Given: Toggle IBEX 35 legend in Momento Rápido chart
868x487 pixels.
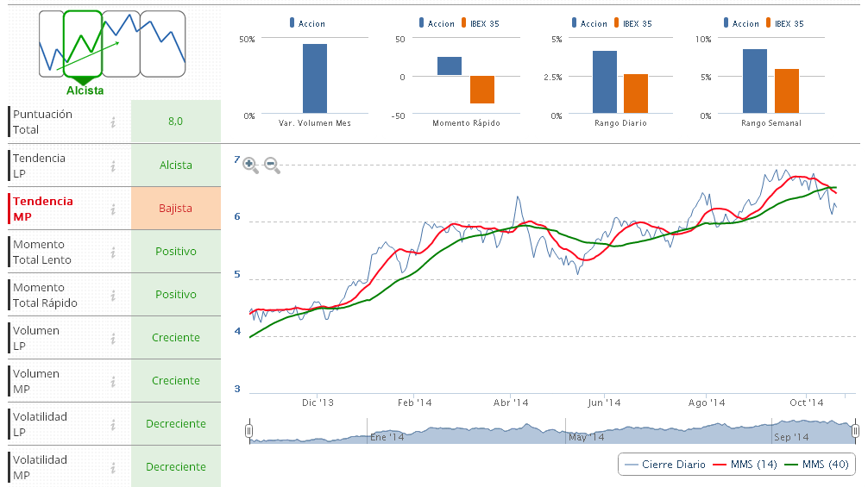Looking at the screenshot, I should point(481,23).
